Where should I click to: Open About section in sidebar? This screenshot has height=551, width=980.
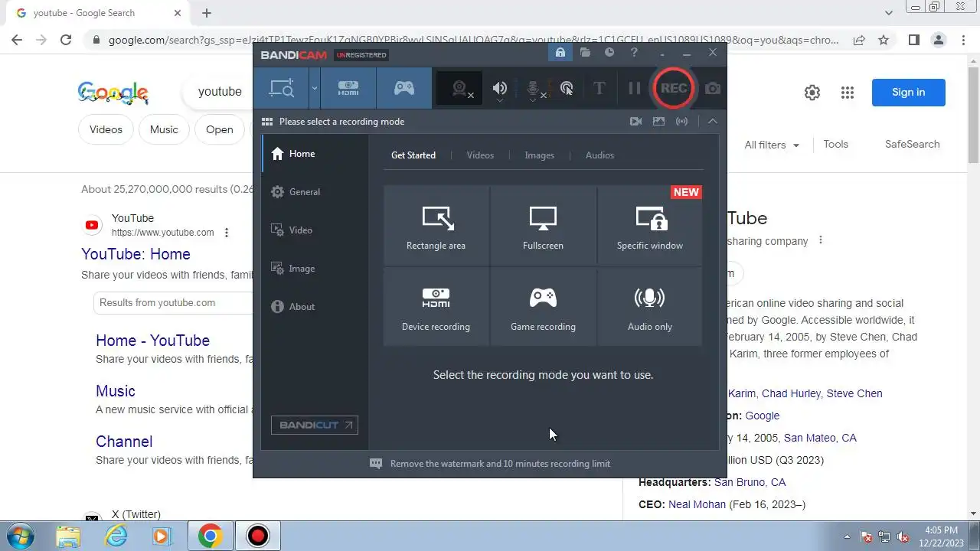point(315,307)
